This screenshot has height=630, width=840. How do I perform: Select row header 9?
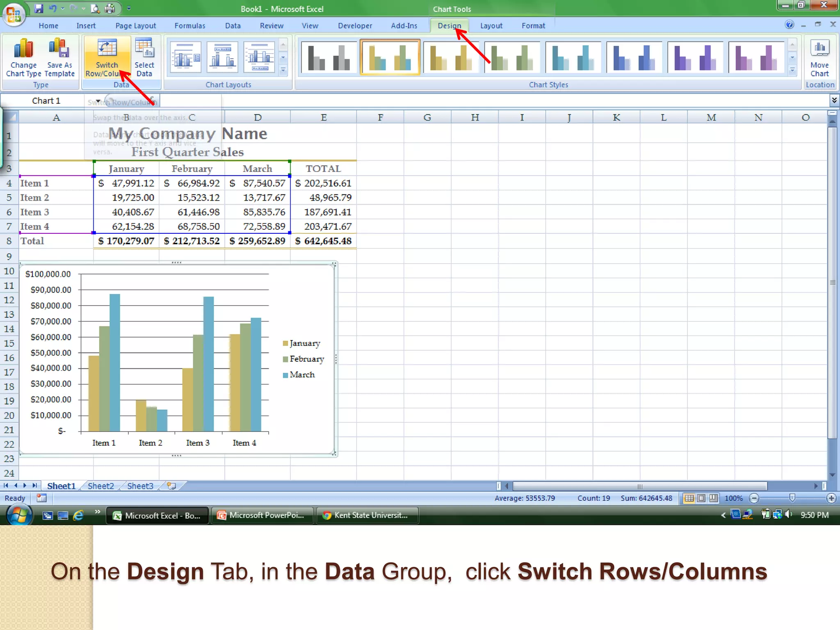(9, 257)
